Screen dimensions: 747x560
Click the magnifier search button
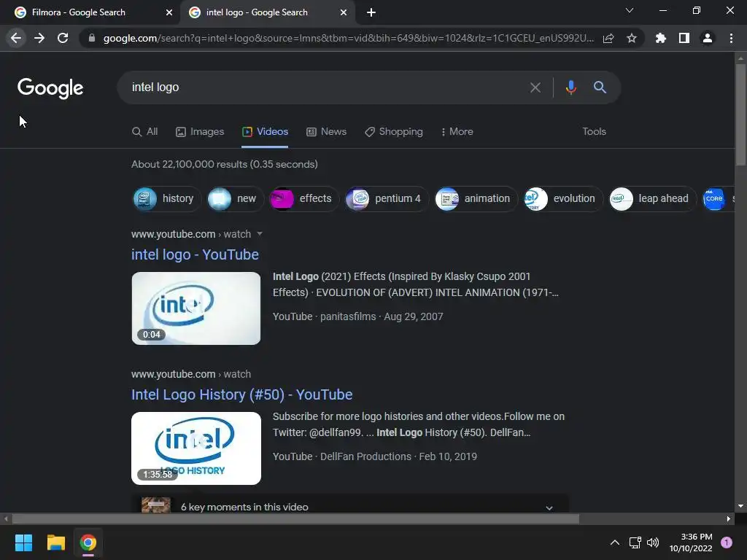(x=600, y=87)
